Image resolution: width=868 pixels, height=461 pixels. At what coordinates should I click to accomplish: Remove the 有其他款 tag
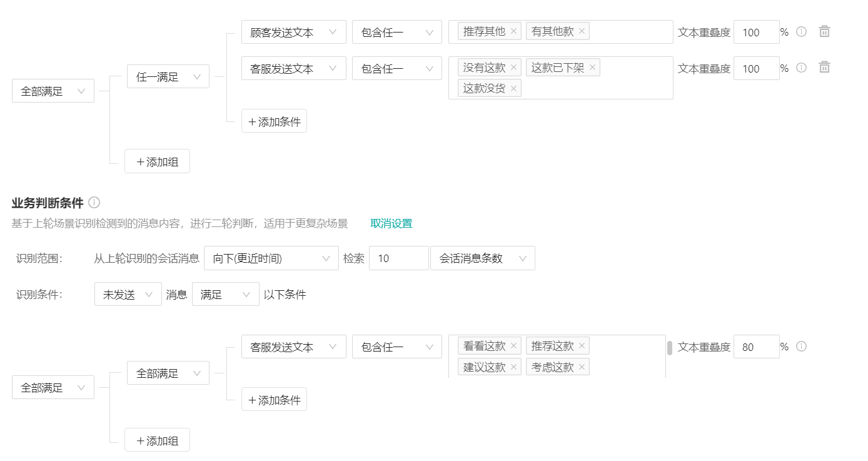coord(582,31)
